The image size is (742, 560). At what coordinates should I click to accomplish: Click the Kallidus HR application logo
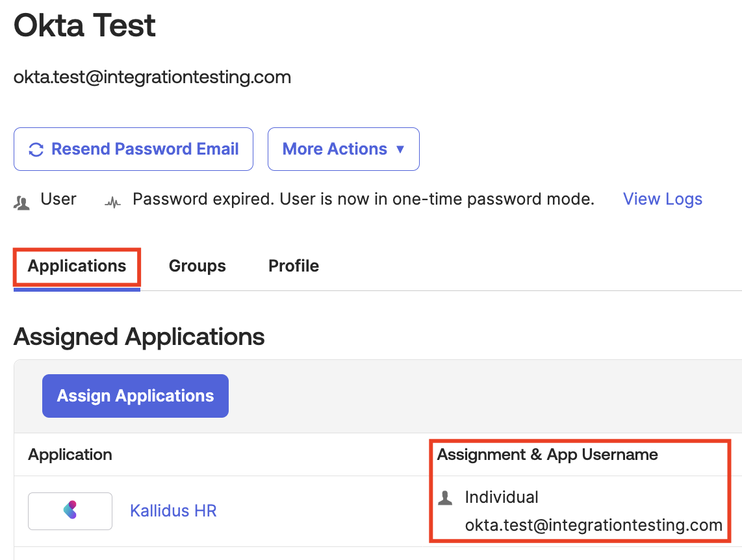click(70, 511)
